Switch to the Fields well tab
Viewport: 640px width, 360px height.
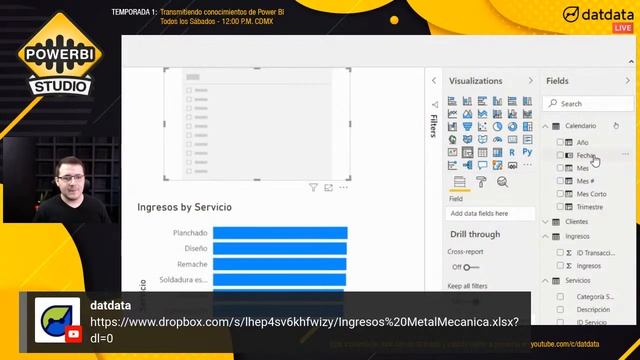click(460, 182)
